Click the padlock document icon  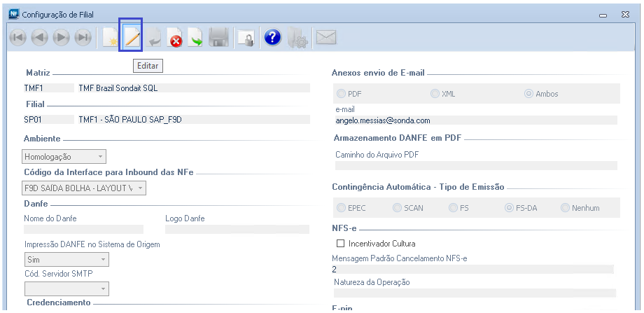click(x=246, y=39)
